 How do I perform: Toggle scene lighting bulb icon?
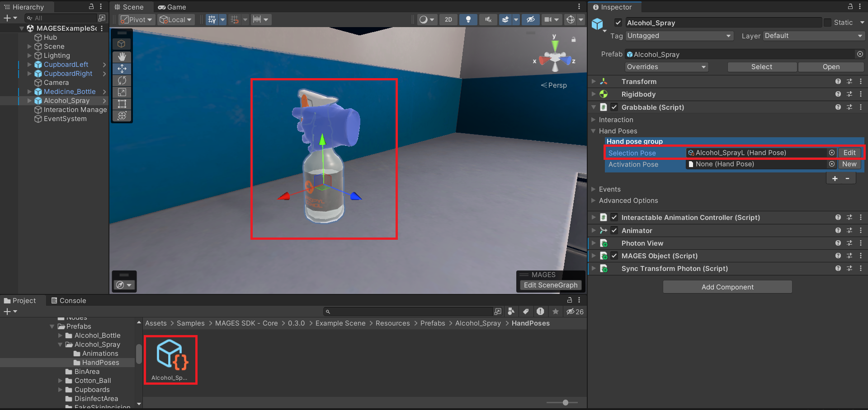coord(468,19)
